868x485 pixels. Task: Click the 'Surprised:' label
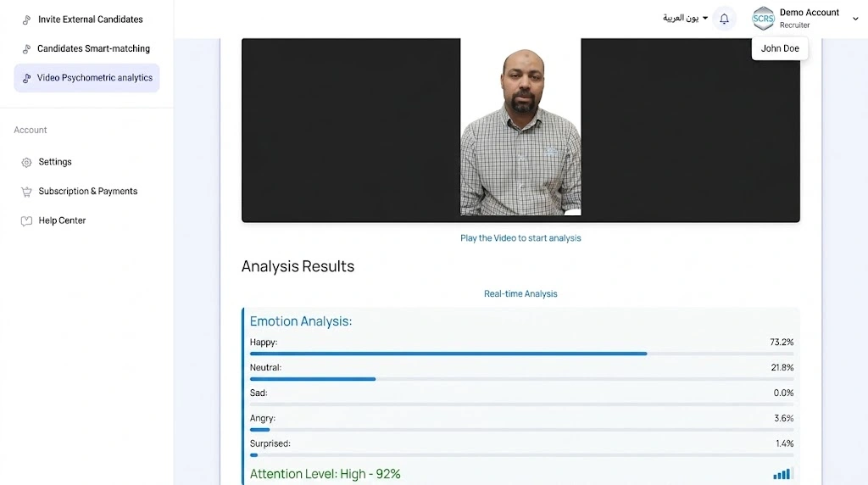click(x=270, y=443)
